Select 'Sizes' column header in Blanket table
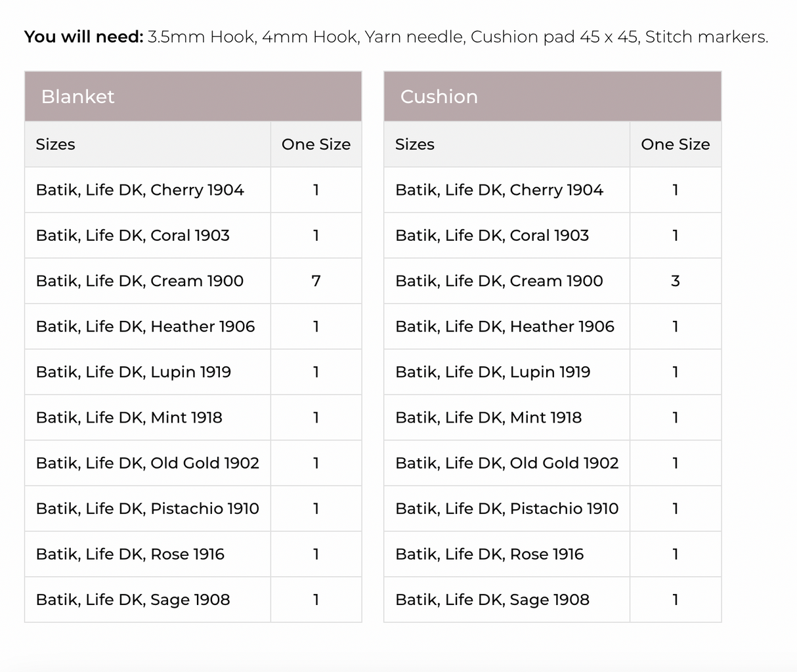Image resolution: width=797 pixels, height=672 pixels. tap(55, 144)
